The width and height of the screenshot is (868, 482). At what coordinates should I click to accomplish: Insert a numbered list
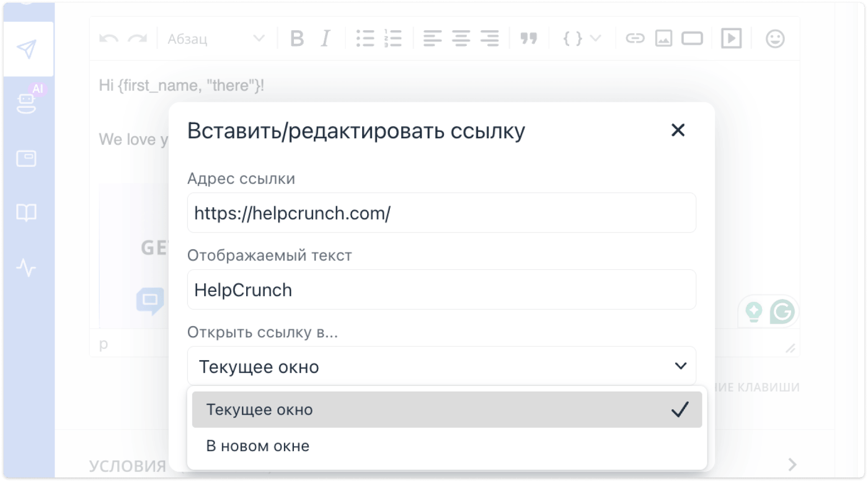click(393, 39)
